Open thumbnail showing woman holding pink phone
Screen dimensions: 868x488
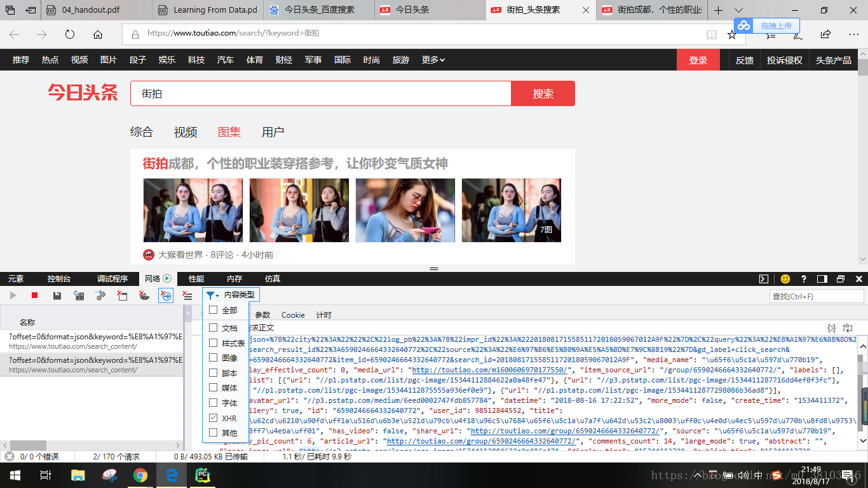(405, 210)
